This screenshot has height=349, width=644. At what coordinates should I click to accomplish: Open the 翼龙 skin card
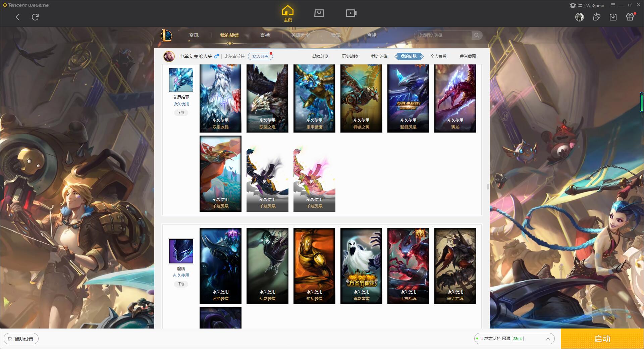point(455,98)
